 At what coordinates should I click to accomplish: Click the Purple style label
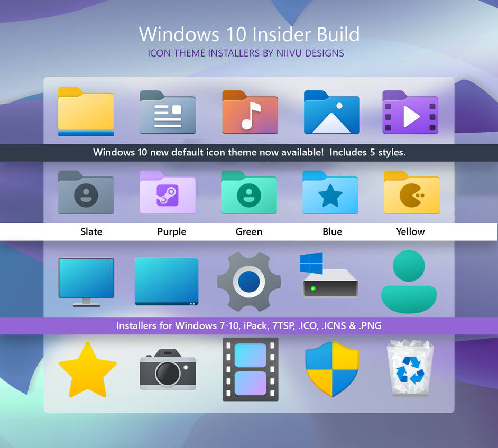click(x=171, y=231)
